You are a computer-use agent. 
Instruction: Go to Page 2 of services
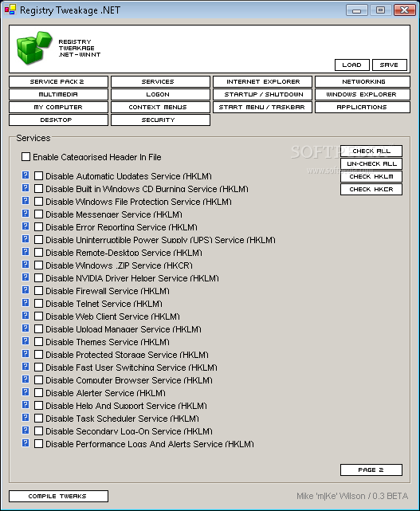371,470
